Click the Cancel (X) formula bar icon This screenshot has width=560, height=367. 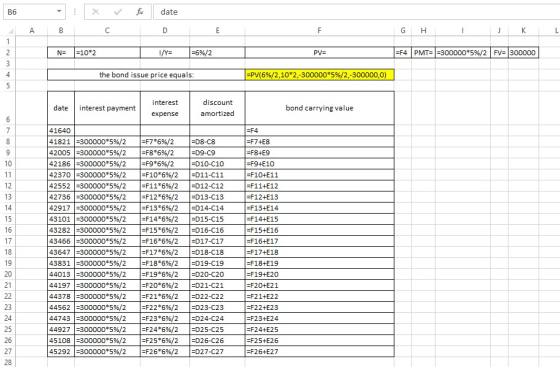click(95, 12)
